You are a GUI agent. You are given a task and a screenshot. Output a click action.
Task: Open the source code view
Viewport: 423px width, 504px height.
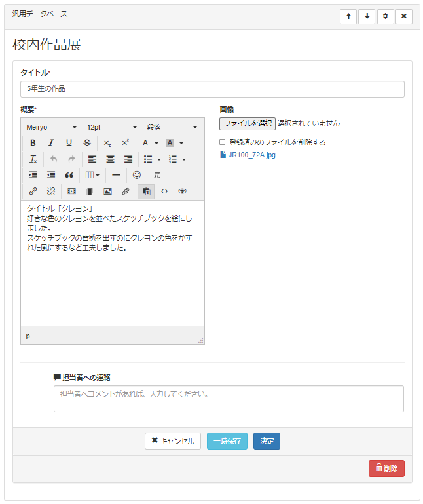(x=164, y=191)
